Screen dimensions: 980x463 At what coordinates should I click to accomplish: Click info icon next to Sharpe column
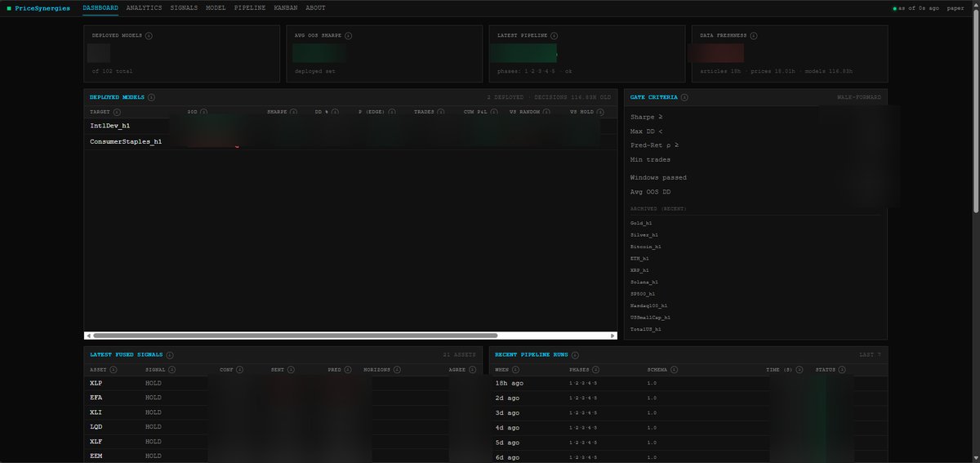294,112
